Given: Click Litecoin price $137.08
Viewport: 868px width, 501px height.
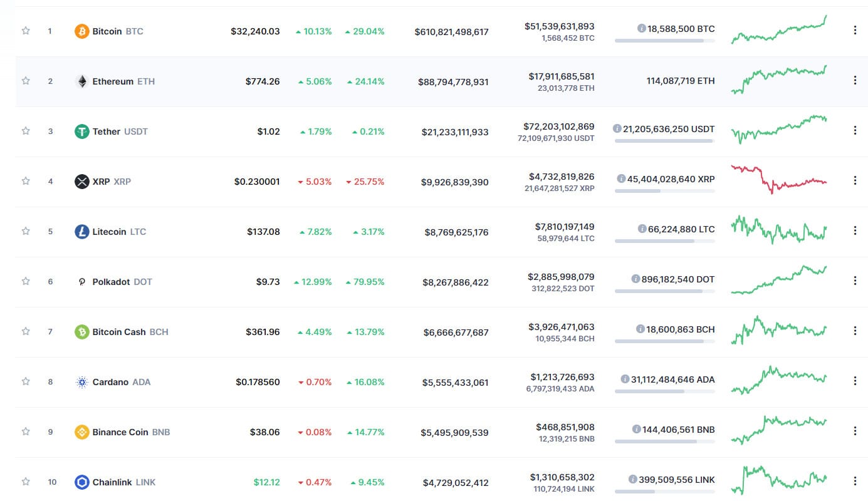Looking at the screenshot, I should 263,232.
